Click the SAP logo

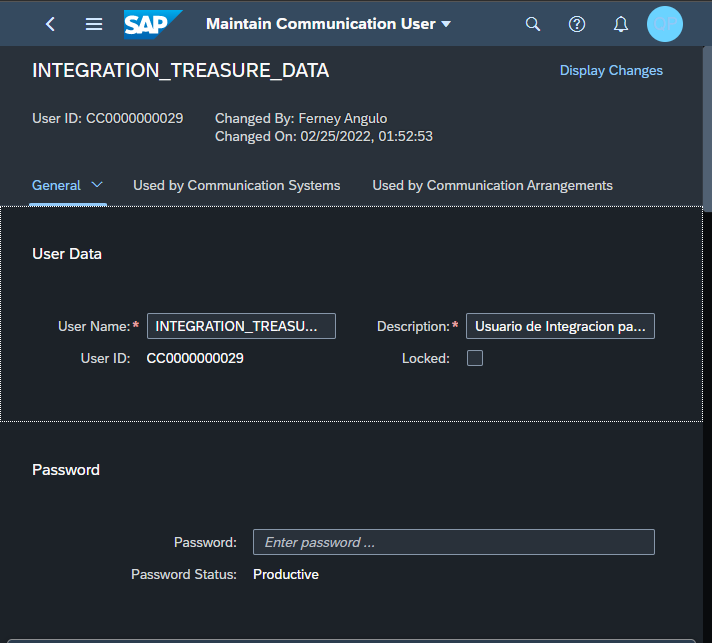pyautogui.click(x=153, y=24)
